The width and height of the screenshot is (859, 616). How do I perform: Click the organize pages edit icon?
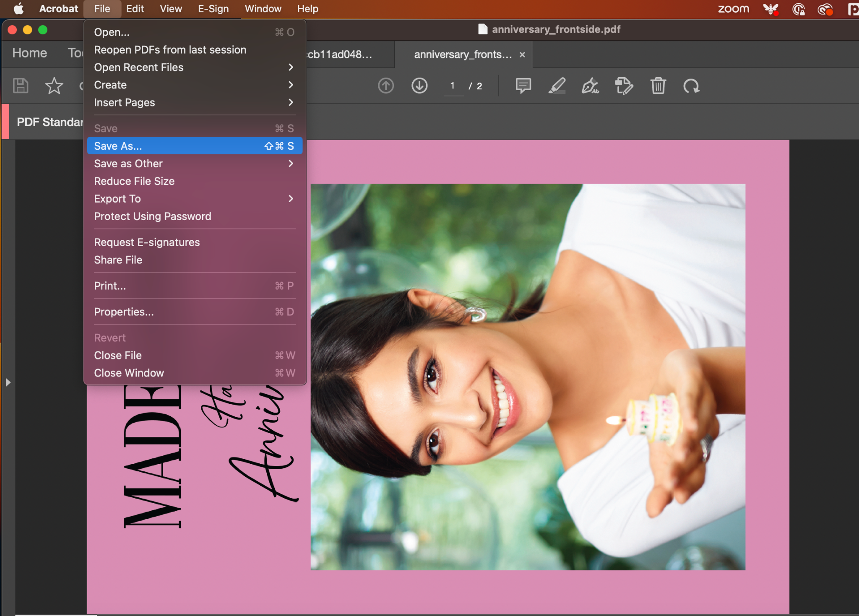point(624,86)
